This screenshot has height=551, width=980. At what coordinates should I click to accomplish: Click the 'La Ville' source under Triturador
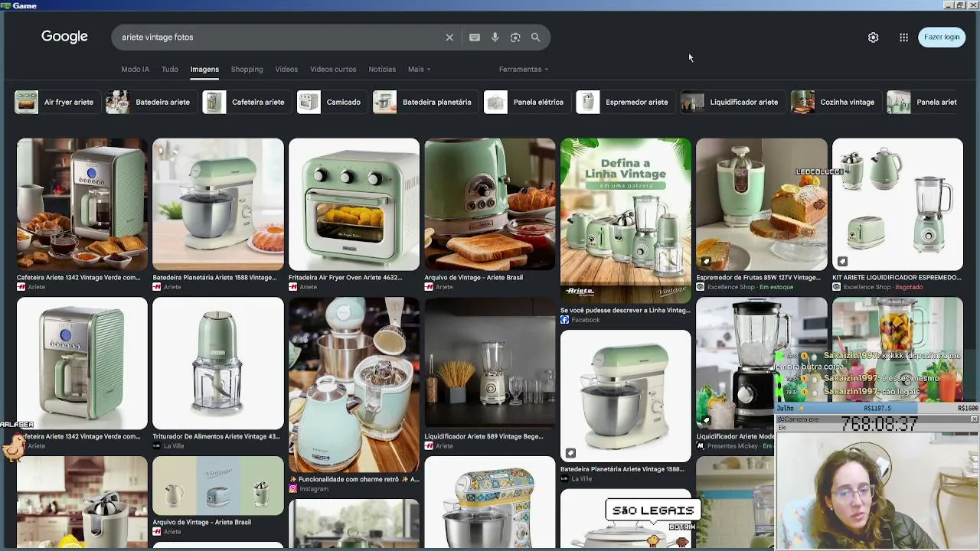click(174, 446)
